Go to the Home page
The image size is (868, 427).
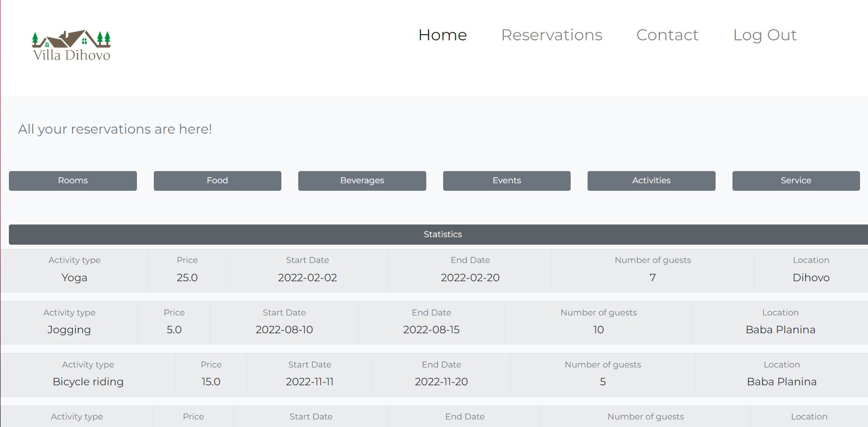click(x=442, y=35)
